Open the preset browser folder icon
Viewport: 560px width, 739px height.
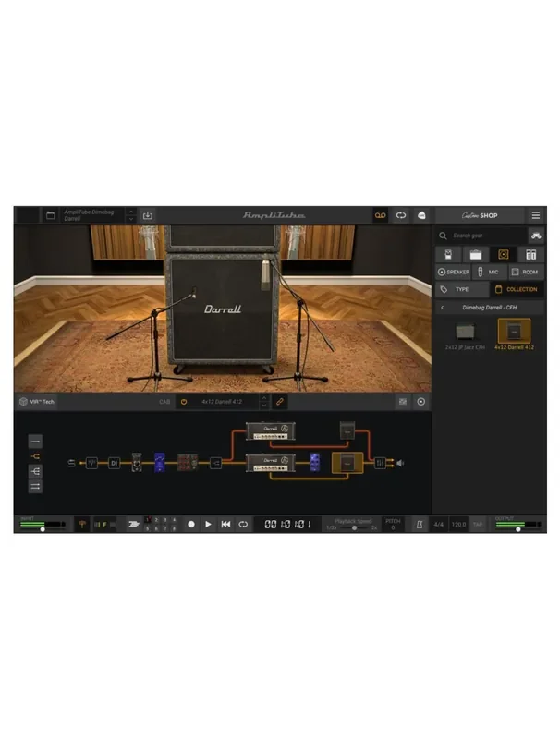click(x=51, y=215)
